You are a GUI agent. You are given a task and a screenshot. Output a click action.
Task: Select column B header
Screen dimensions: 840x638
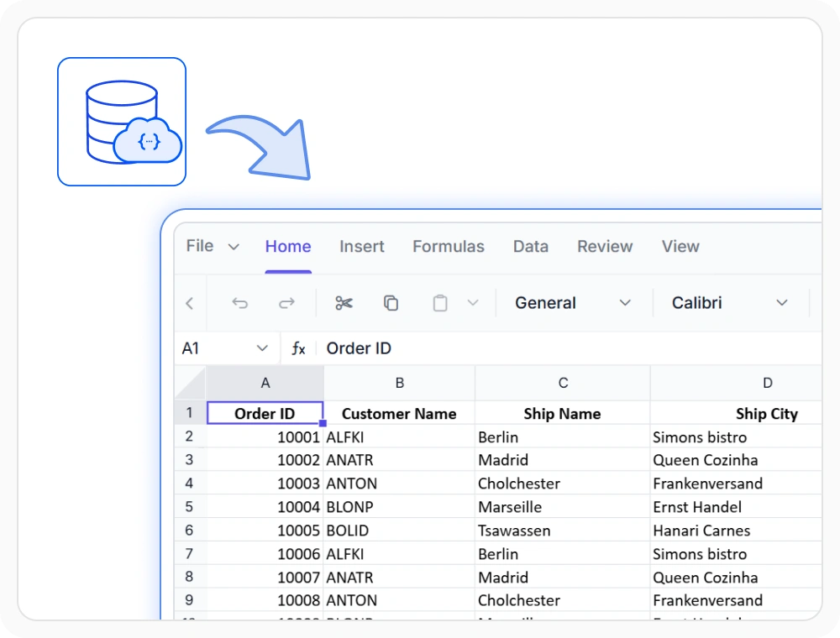coord(399,384)
